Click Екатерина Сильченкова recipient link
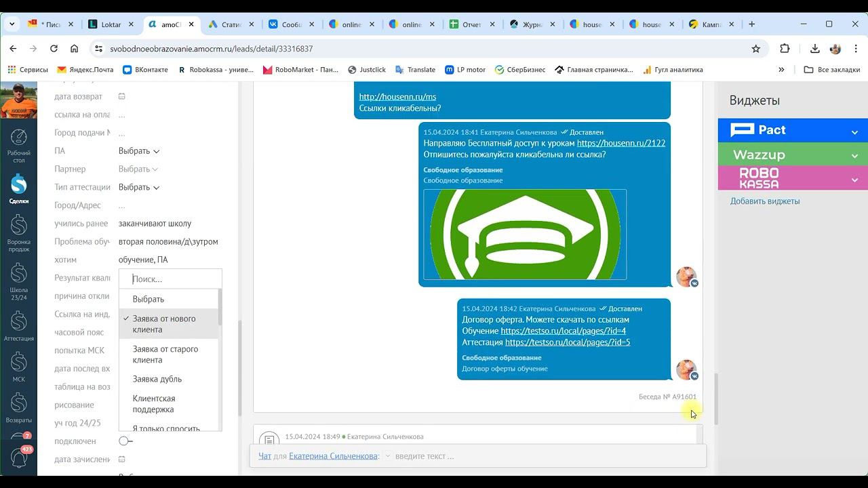868x488 pixels. point(333,456)
